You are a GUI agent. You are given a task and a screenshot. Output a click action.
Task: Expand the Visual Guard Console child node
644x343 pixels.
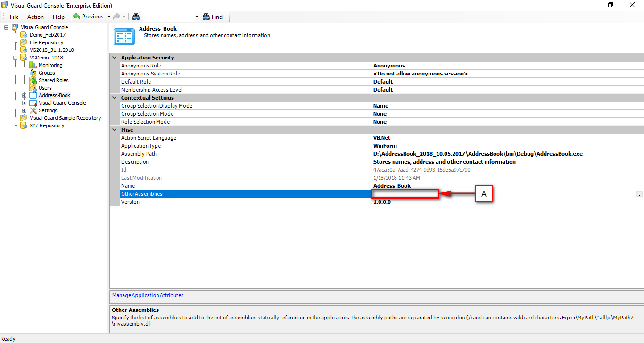23,103
